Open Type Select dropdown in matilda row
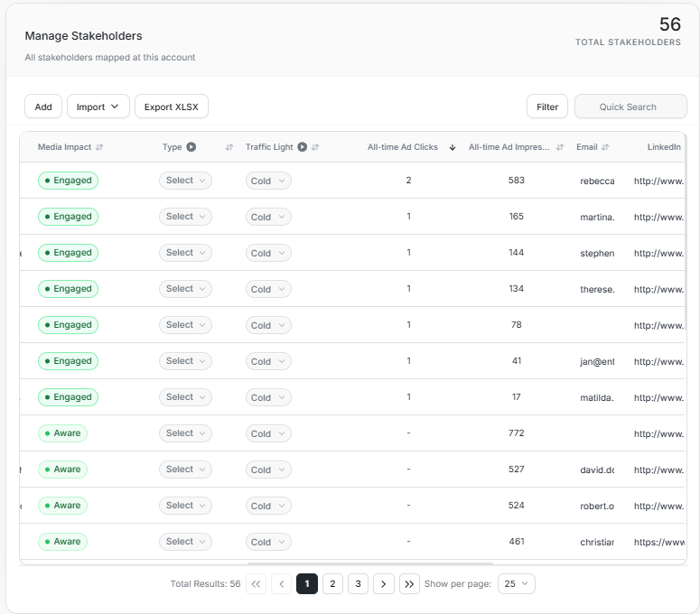 [185, 397]
